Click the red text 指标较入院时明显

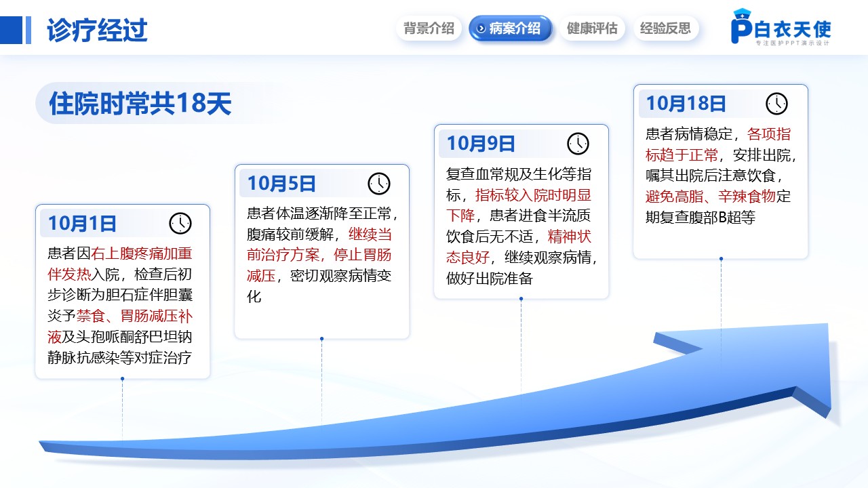pyautogui.click(x=533, y=195)
